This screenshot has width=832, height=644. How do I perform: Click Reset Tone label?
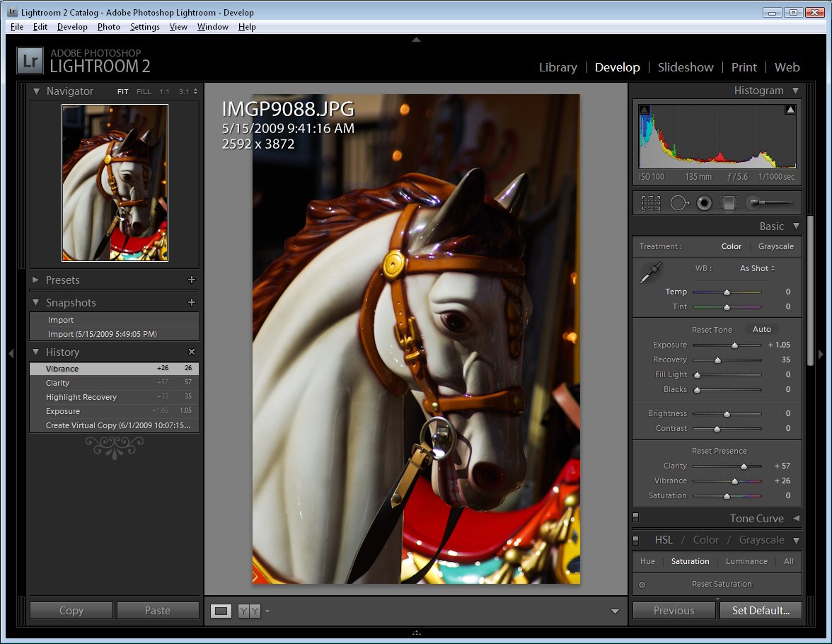click(x=712, y=330)
